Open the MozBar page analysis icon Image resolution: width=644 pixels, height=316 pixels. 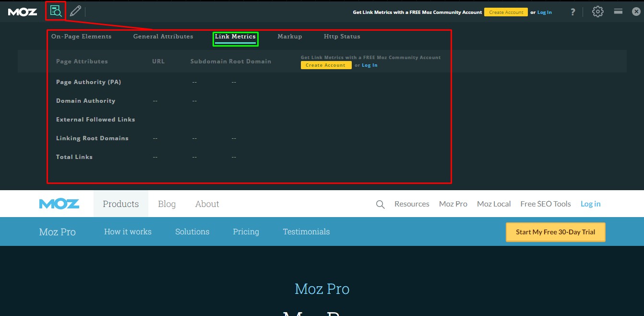(x=56, y=11)
